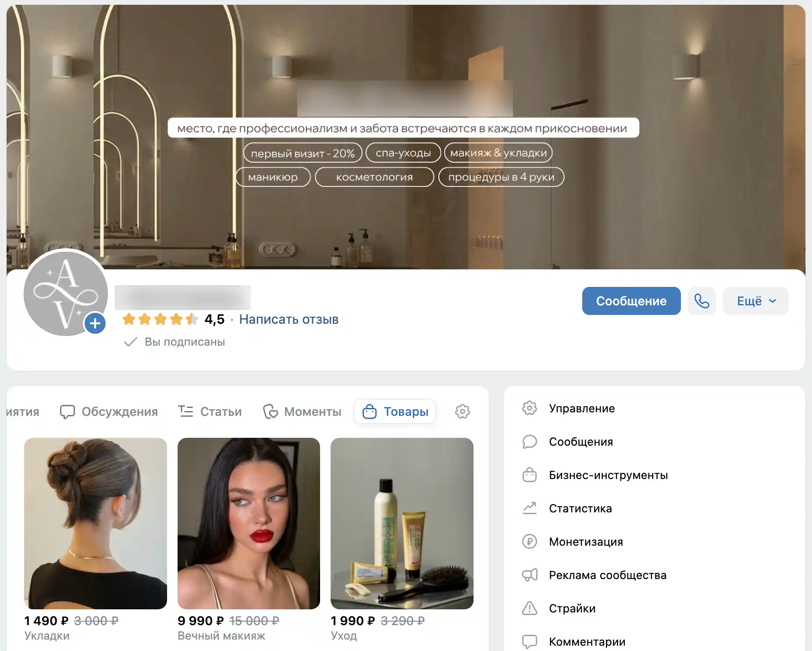The height and width of the screenshot is (651, 812).
Task: Click the Уход product title
Action: point(344,636)
